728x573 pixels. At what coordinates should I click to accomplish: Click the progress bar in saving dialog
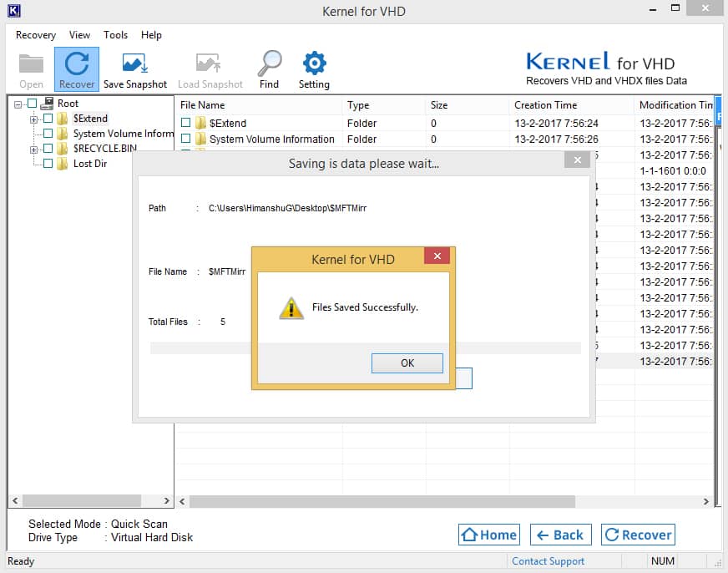coord(366,348)
